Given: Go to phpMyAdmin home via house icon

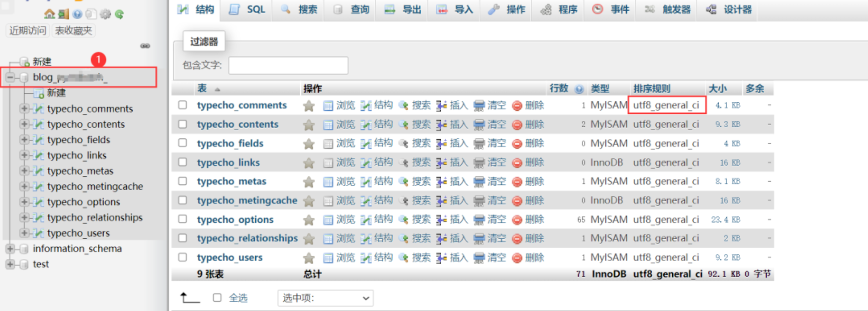Looking at the screenshot, I should pos(49,14).
